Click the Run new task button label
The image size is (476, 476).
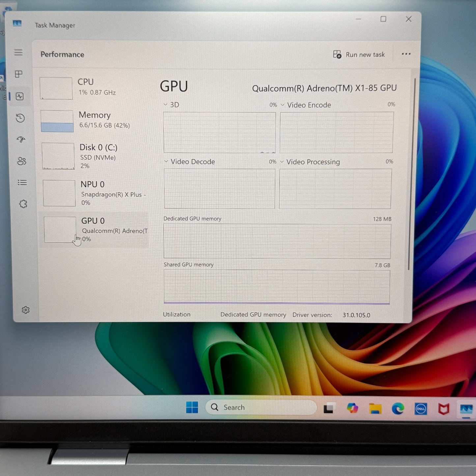point(365,55)
